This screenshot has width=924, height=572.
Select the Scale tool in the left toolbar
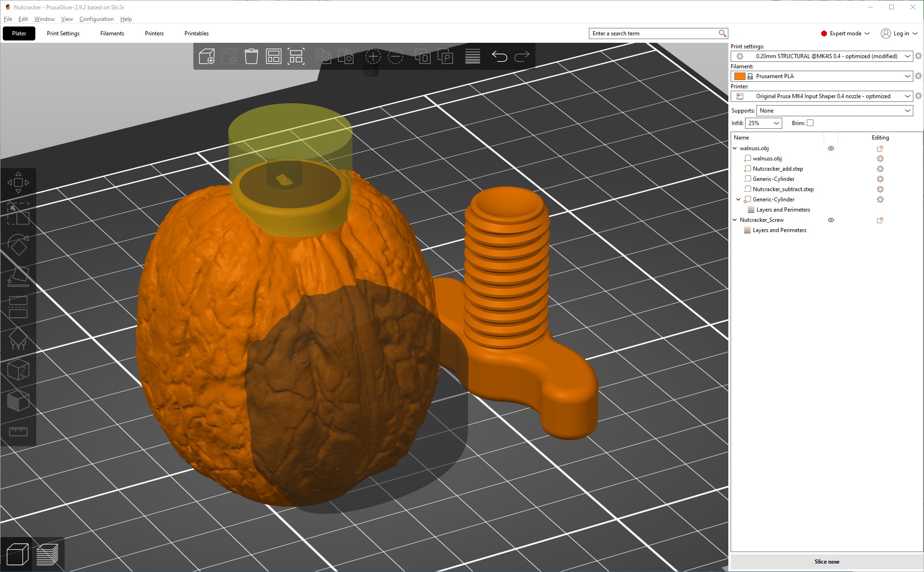[x=18, y=214]
